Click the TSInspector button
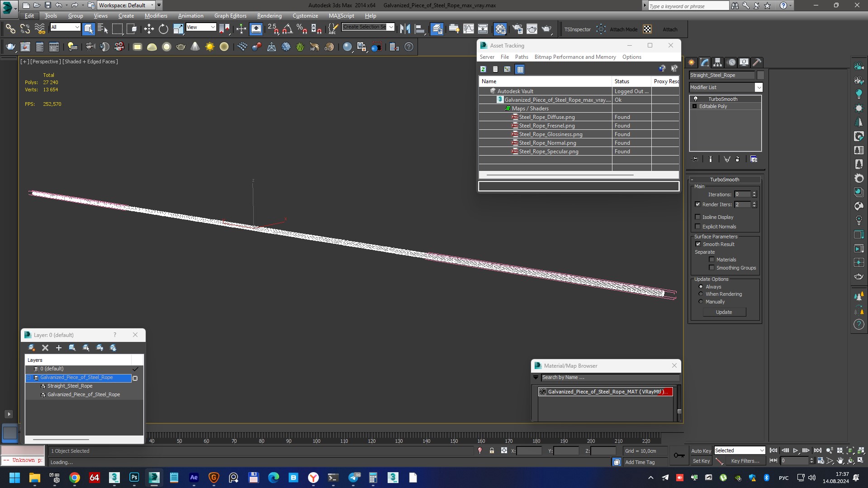868x488 pixels. click(577, 29)
